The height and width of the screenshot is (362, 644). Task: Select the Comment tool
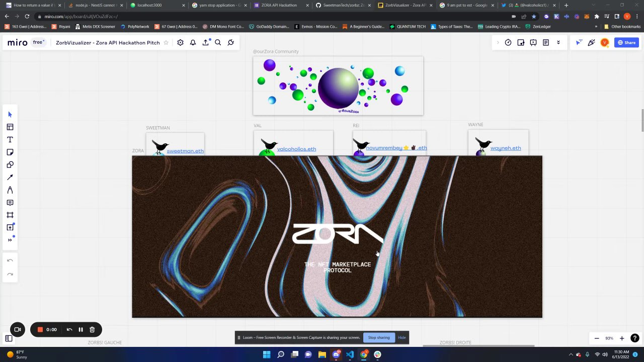coord(10,203)
